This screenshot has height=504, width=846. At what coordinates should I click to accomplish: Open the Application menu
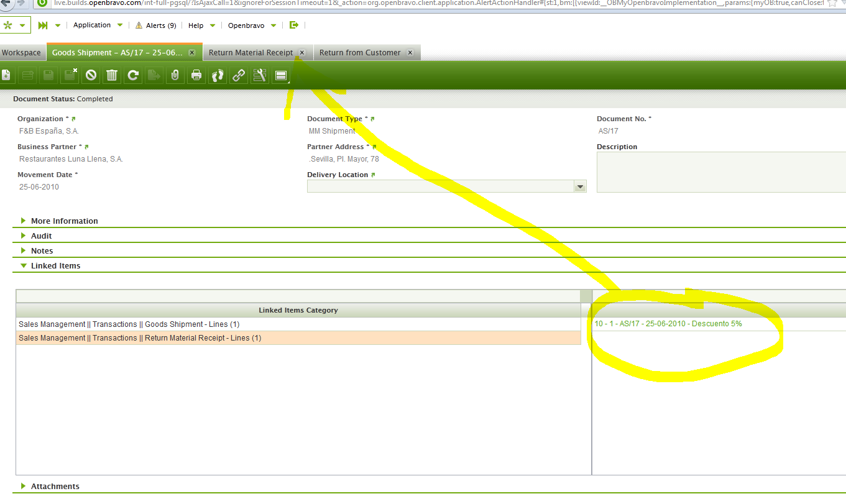[x=92, y=25]
